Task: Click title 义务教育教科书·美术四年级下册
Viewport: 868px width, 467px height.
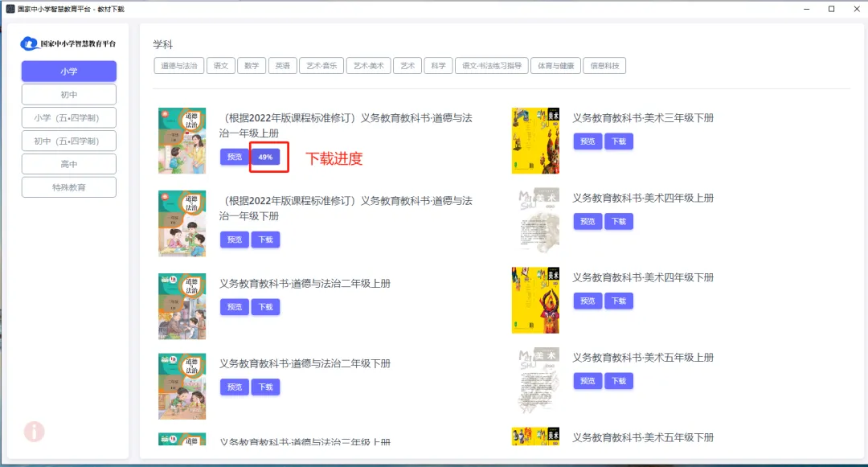Action: pos(643,277)
